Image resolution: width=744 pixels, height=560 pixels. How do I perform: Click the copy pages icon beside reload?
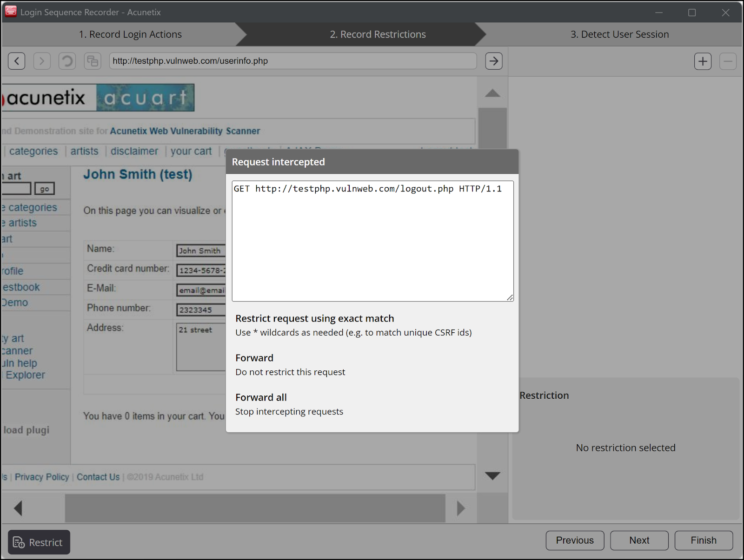pos(93,61)
